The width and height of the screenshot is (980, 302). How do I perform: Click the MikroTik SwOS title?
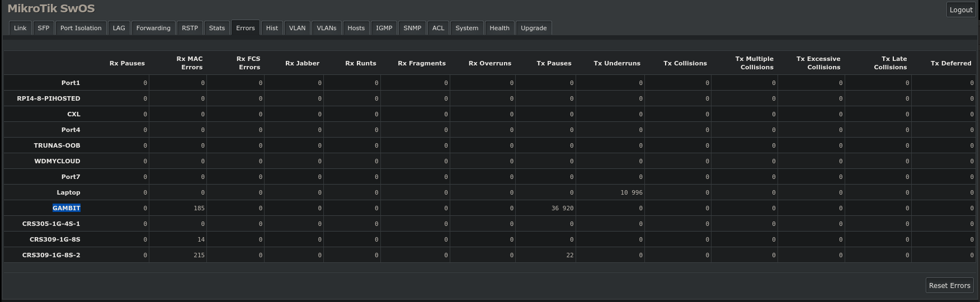(51, 8)
